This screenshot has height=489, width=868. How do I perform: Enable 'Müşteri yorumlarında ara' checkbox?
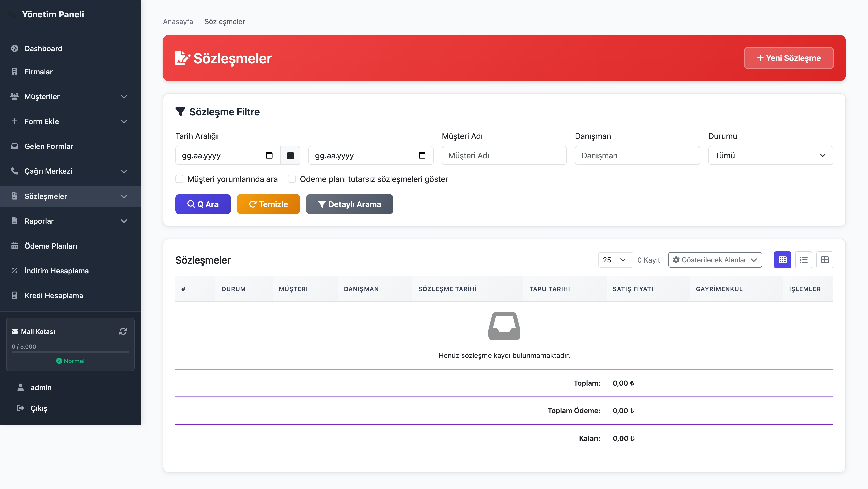[x=179, y=179]
